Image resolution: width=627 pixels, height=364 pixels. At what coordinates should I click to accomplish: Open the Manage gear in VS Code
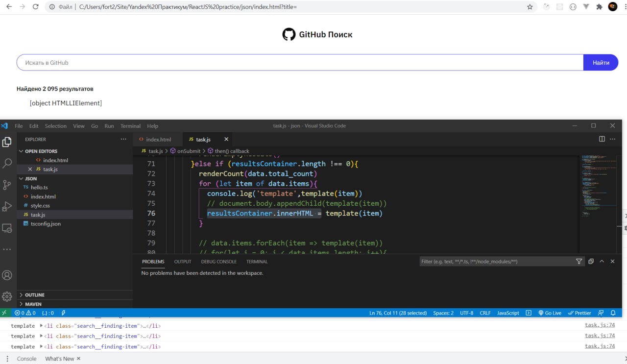coord(7,296)
